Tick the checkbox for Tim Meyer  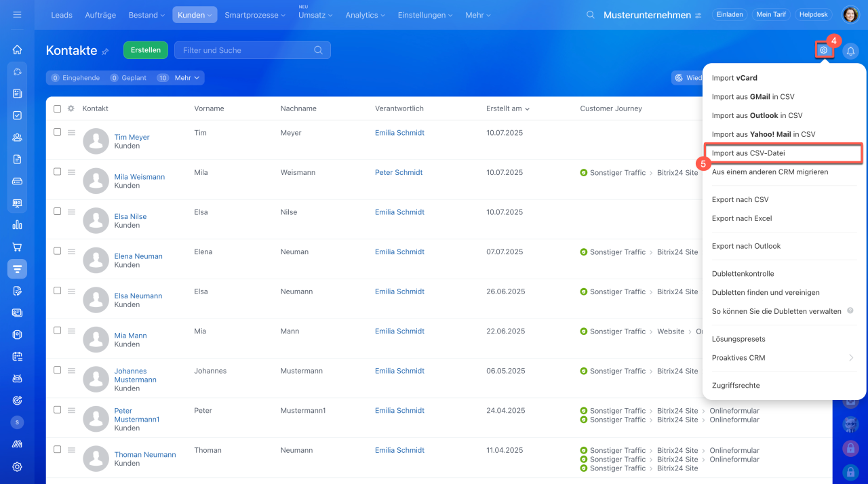coord(57,132)
